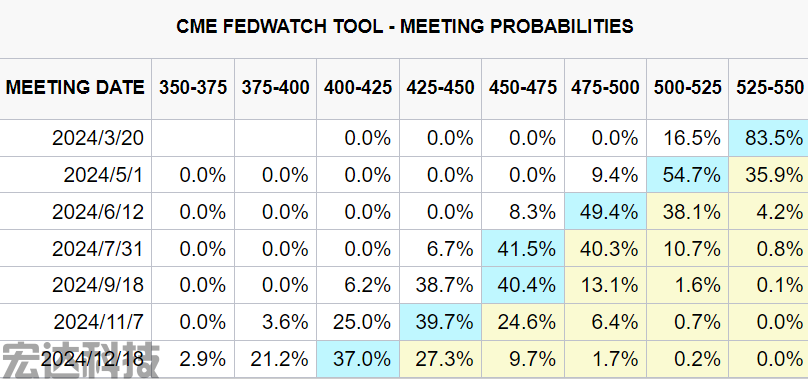The image size is (808, 379).
Task: Click the 37.0% cell for 2024/12/18
Action: (x=358, y=359)
